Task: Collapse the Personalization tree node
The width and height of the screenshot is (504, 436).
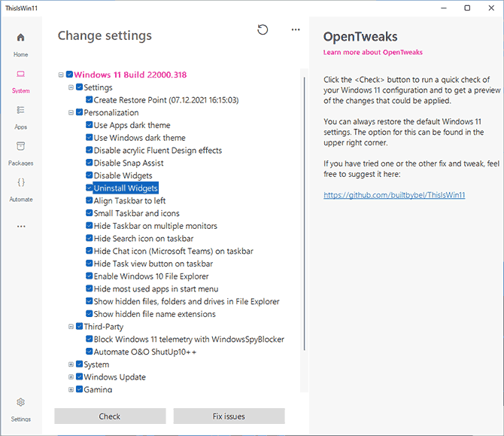Action: tap(71, 113)
